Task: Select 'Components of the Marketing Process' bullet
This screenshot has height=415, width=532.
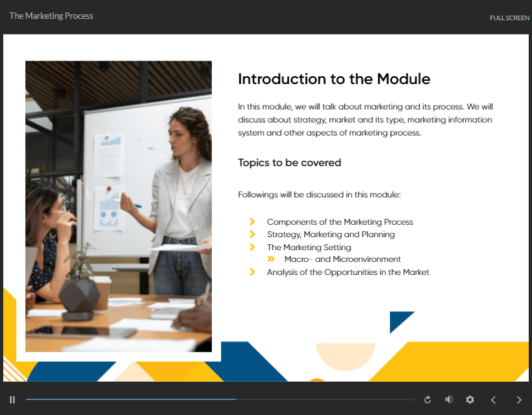Action: click(340, 222)
